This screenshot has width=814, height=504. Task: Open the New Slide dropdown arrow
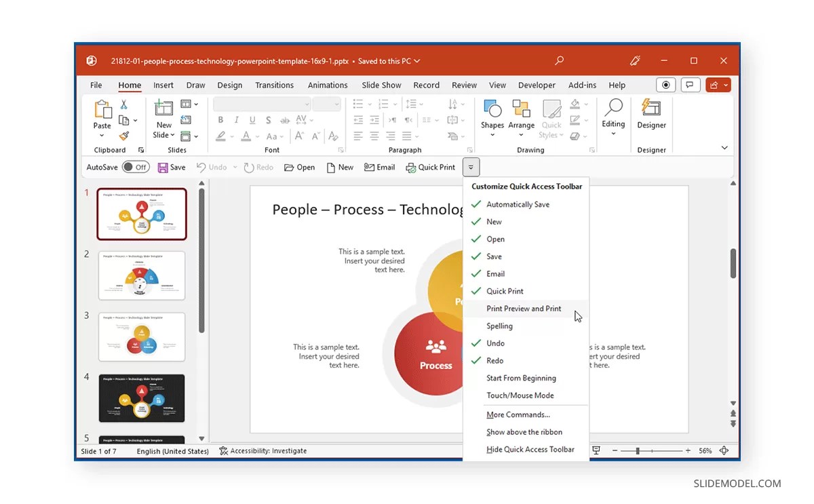[172, 135]
